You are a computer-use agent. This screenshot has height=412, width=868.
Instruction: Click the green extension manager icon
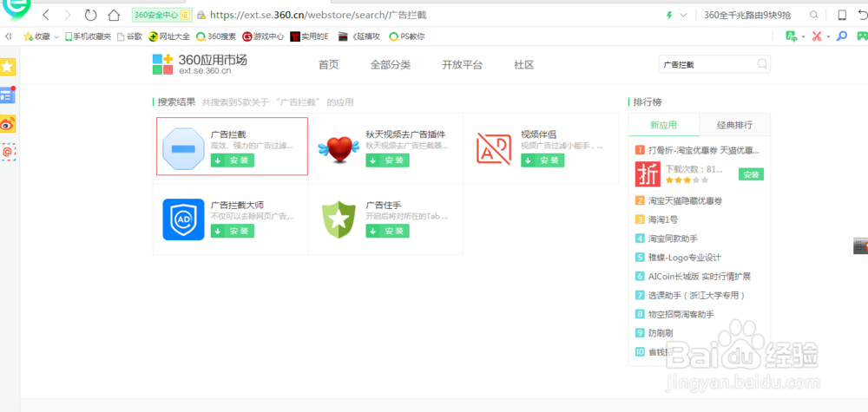pos(792,36)
